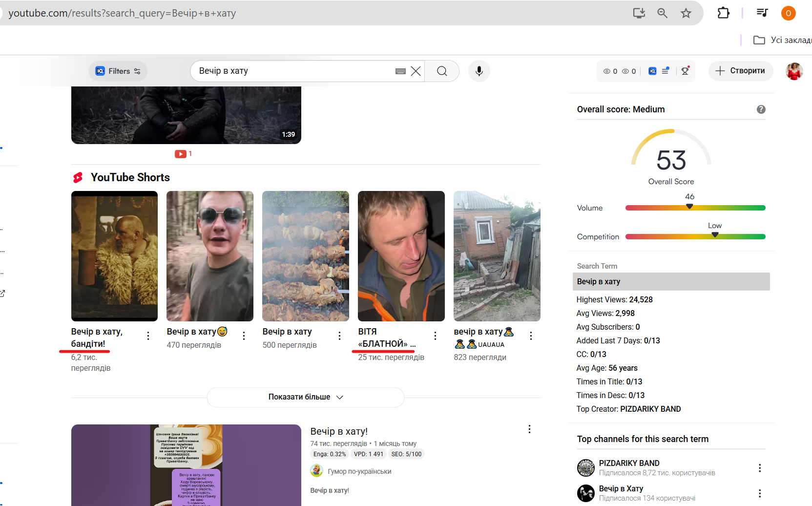Open the browser extensions puzzle icon
This screenshot has width=812, height=506.
(723, 13)
